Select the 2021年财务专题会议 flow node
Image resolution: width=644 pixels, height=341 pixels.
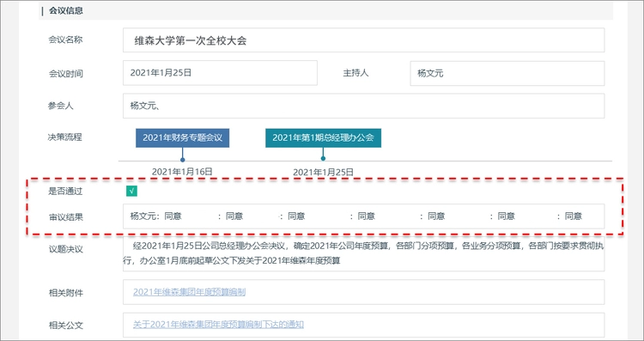coord(182,138)
